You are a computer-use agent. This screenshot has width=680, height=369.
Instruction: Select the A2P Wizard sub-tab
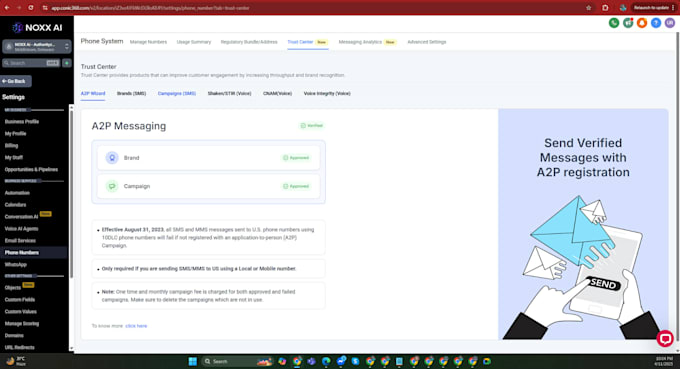(x=93, y=94)
